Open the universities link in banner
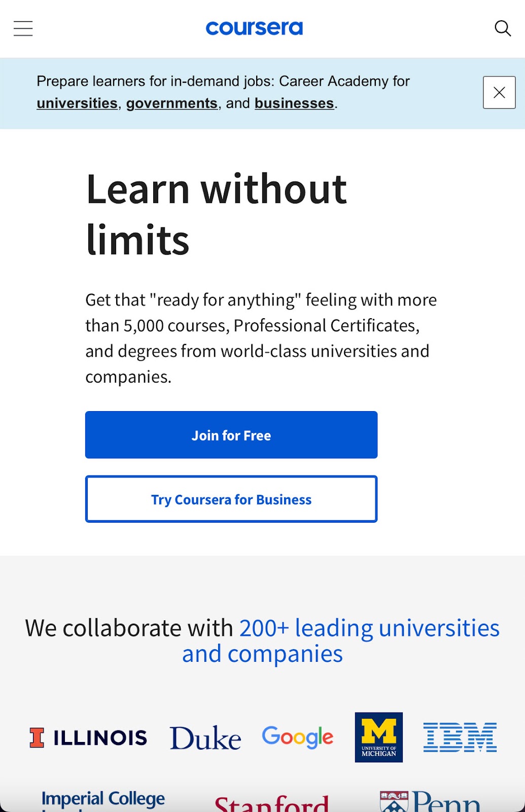Viewport: 525px width, 812px height. click(77, 103)
